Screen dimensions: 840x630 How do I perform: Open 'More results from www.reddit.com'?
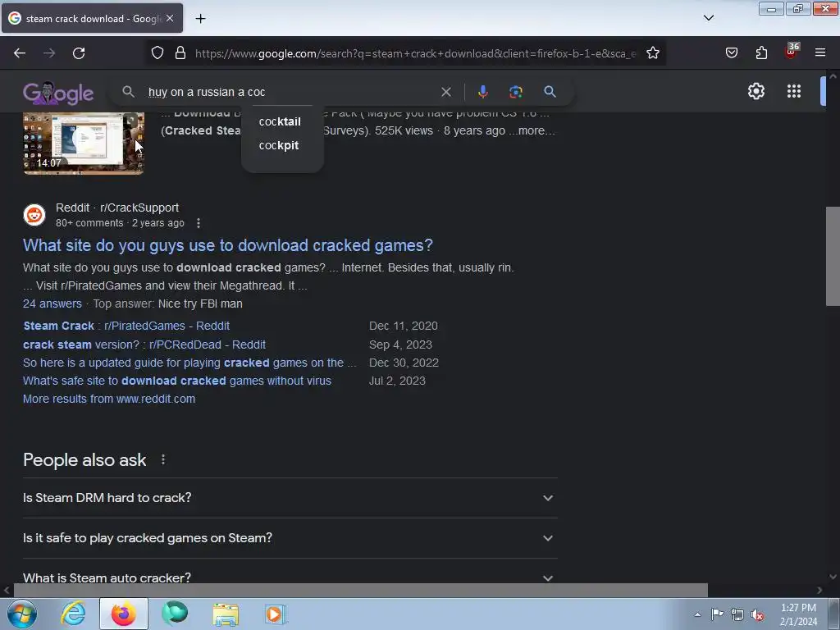click(x=109, y=399)
